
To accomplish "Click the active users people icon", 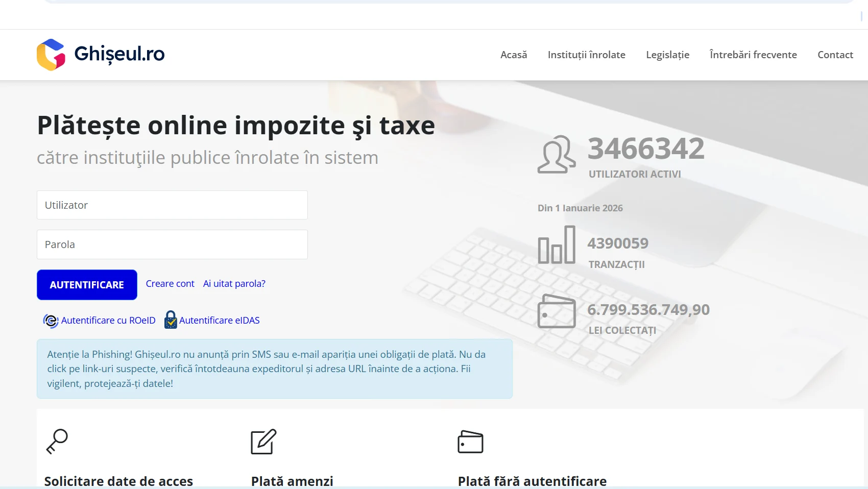I will pyautogui.click(x=557, y=154).
